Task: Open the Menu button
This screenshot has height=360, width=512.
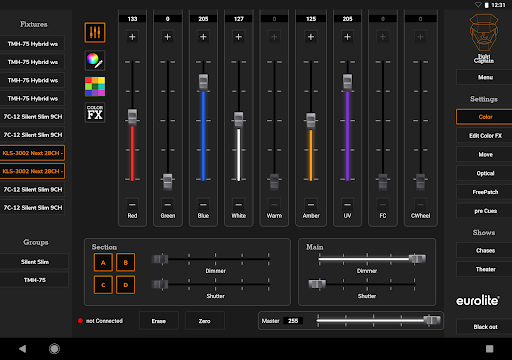Action: point(485,77)
